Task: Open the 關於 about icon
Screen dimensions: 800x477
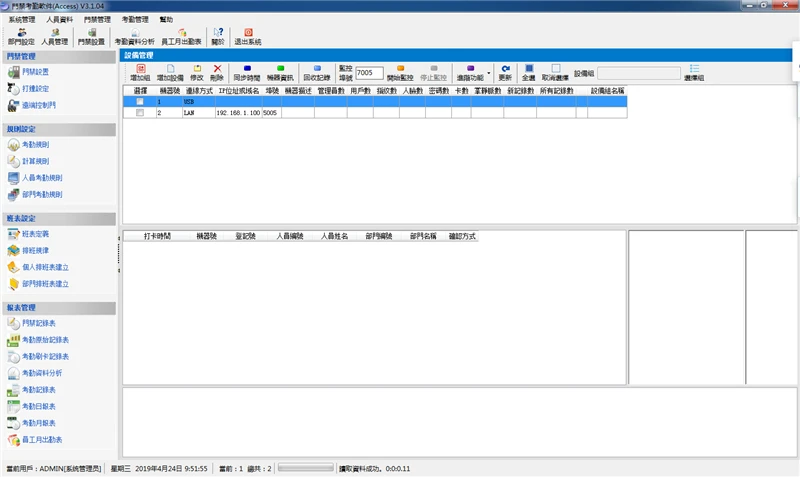Action: (x=218, y=37)
